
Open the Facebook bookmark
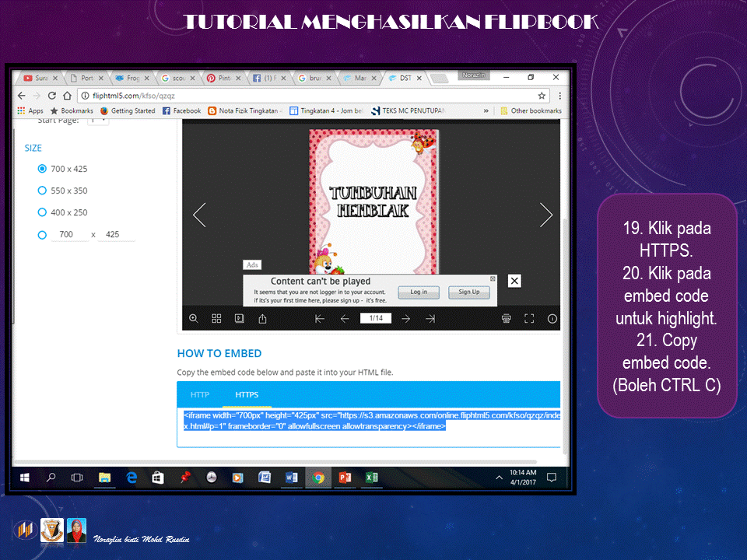(181, 110)
